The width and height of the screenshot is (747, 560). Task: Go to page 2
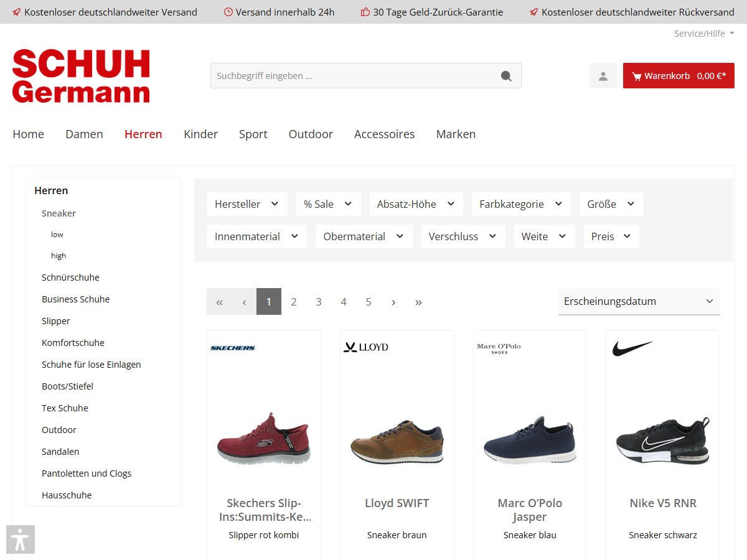tap(294, 302)
